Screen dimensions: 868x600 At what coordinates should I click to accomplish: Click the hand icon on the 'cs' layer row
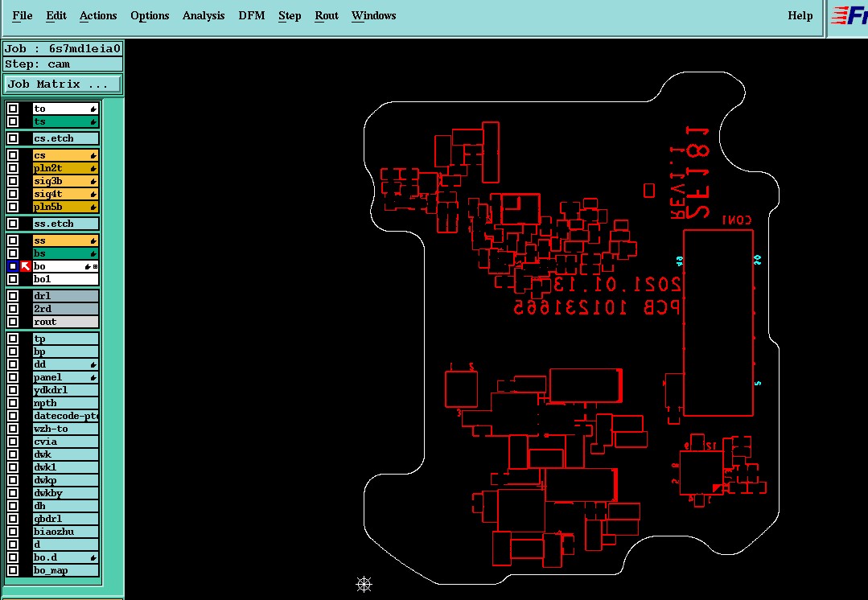[93, 155]
